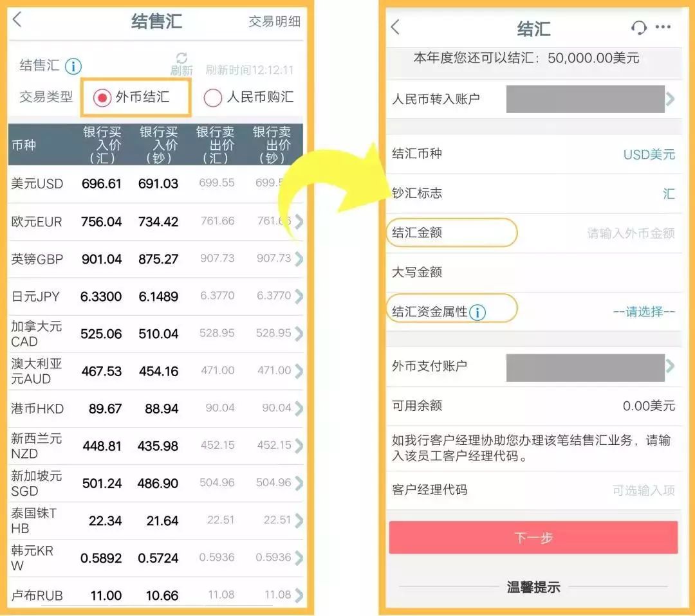Expand the 外币支付账户 account chevron

[670, 367]
